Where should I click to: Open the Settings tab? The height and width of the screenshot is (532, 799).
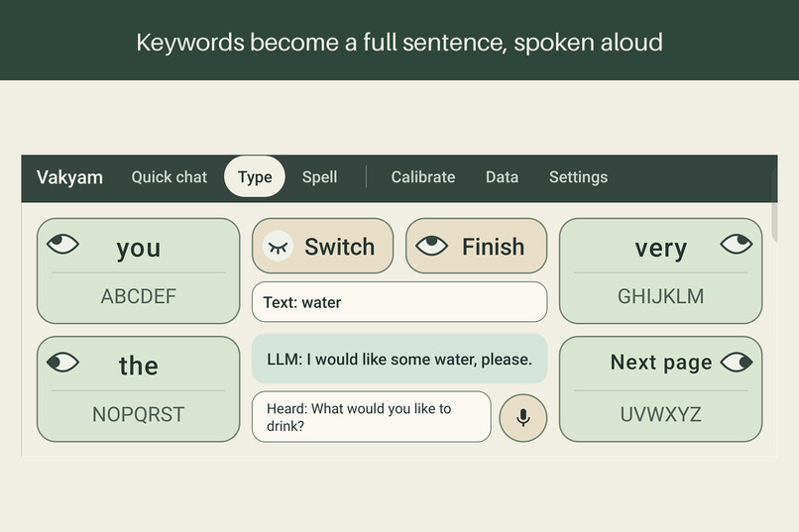(578, 176)
